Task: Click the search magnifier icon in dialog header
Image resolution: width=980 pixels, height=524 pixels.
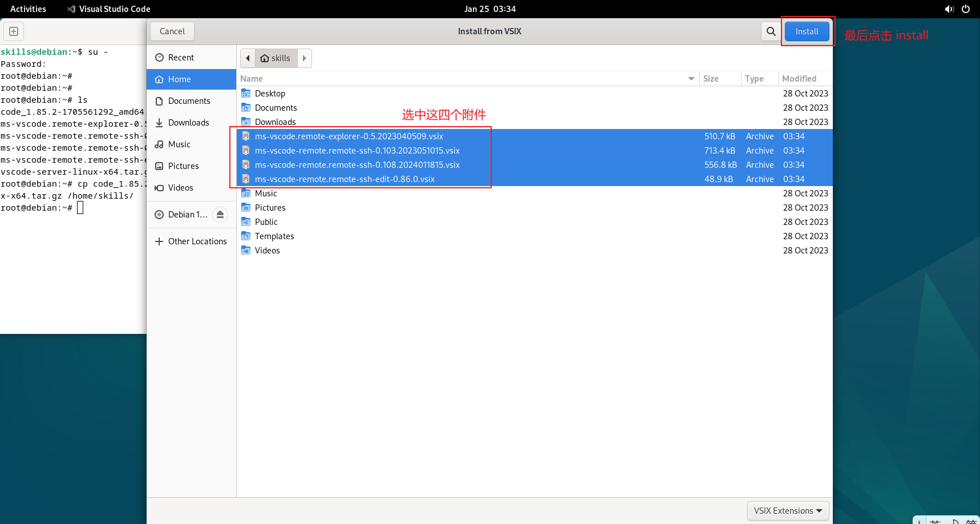Action: [x=771, y=31]
